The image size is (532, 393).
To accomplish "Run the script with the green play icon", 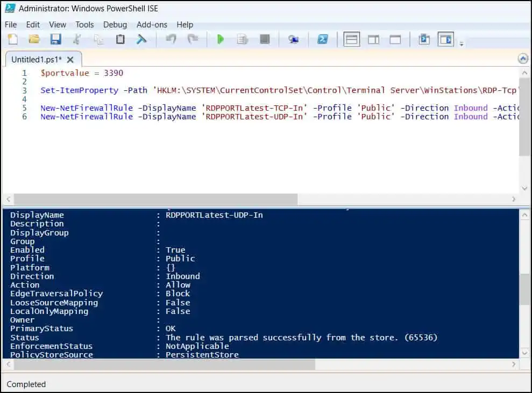I will [x=221, y=39].
